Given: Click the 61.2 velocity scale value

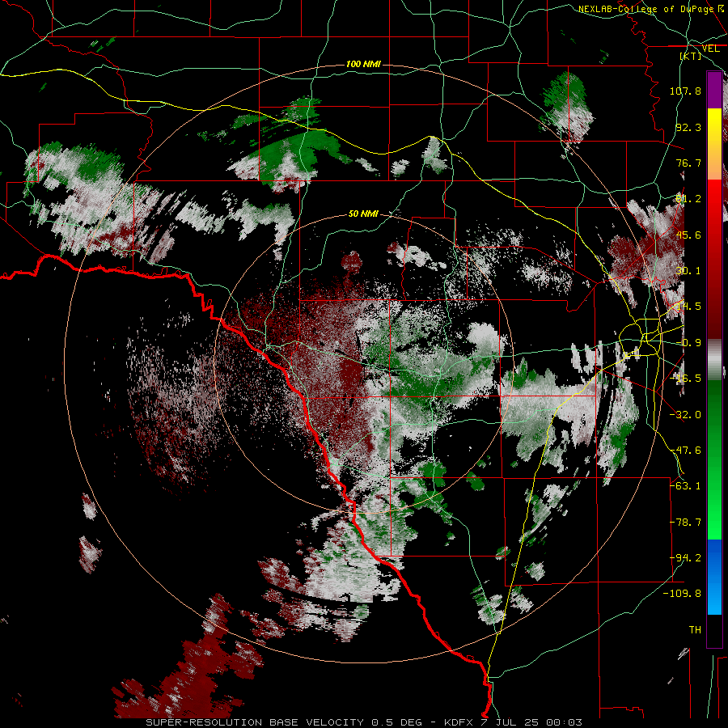Looking at the screenshot, I should [x=688, y=199].
